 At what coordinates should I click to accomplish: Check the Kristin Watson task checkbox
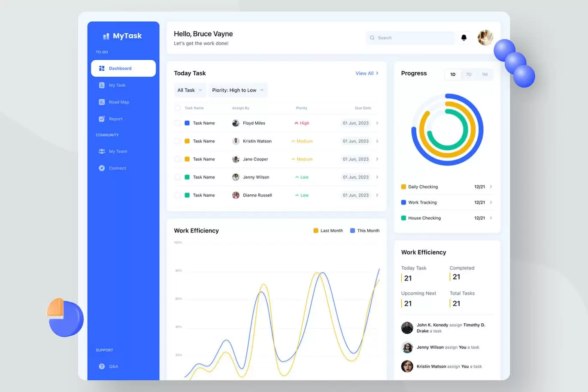coord(177,141)
